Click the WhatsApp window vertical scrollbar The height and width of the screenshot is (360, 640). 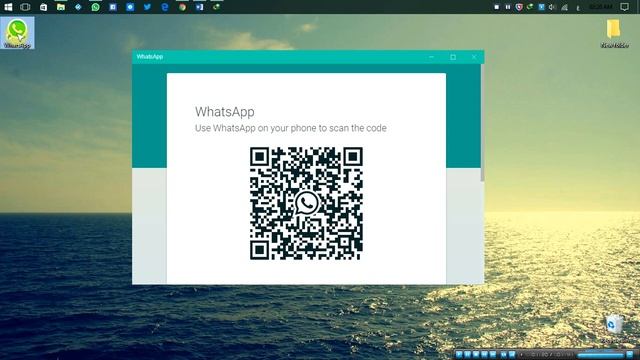tap(482, 122)
